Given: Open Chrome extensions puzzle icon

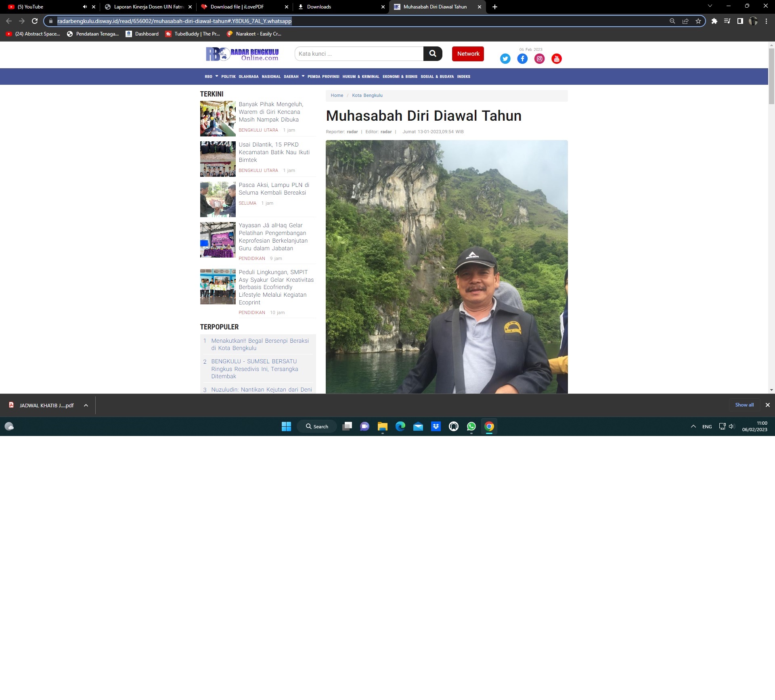Looking at the screenshot, I should click(x=714, y=21).
